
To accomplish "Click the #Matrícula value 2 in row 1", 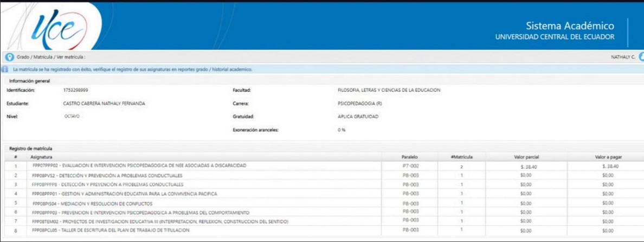I will click(462, 167).
